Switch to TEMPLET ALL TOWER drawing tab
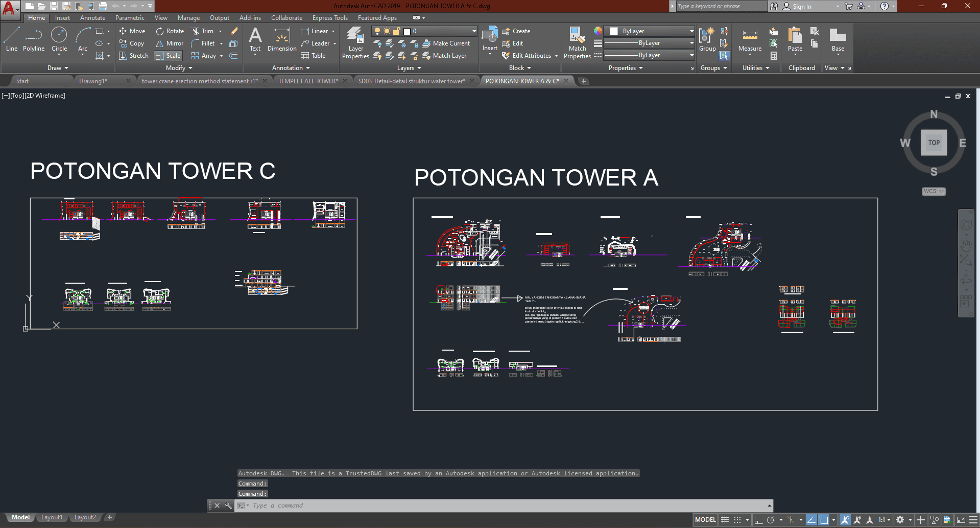The height and width of the screenshot is (528, 980). (x=307, y=81)
